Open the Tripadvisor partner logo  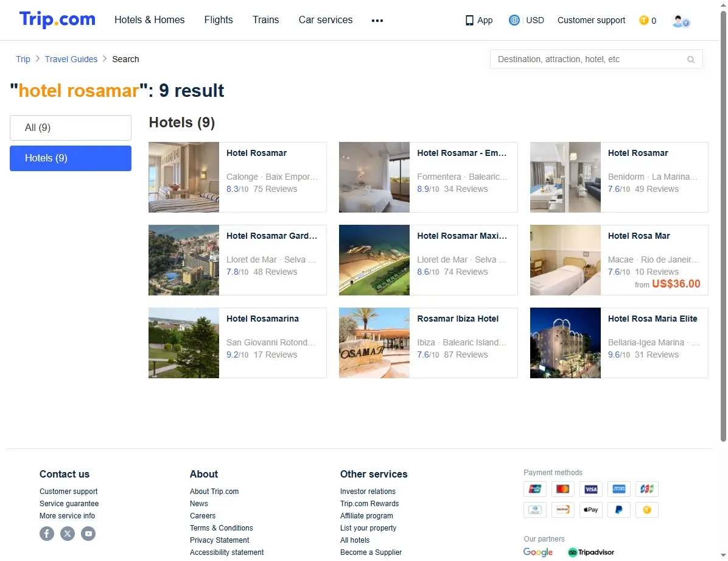pyautogui.click(x=591, y=552)
